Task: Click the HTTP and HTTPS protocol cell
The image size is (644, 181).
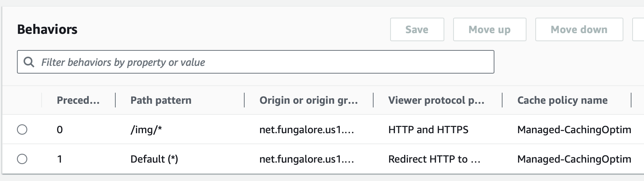Action: (x=428, y=129)
